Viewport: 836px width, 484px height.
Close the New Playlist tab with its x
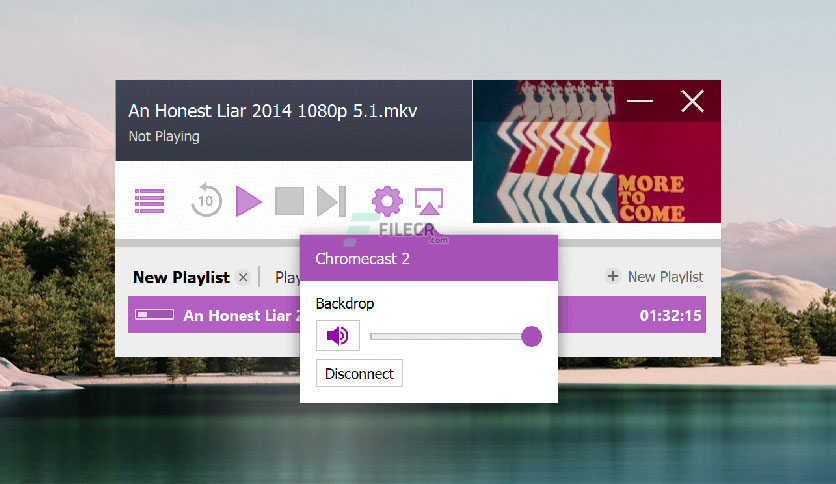pyautogui.click(x=243, y=277)
